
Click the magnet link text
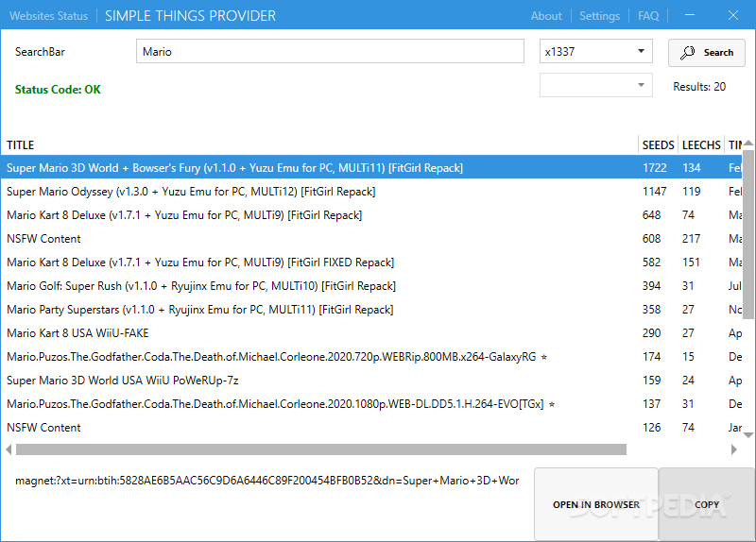267,481
